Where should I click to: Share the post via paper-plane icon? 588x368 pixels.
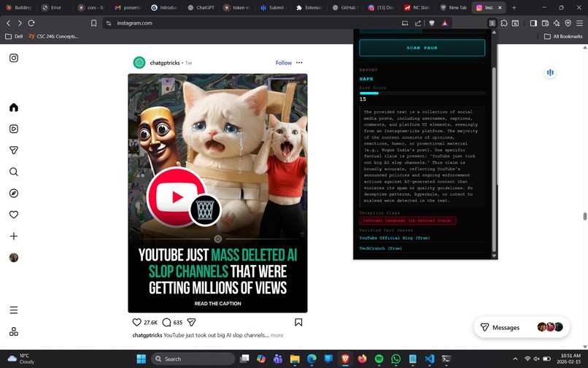(191, 322)
